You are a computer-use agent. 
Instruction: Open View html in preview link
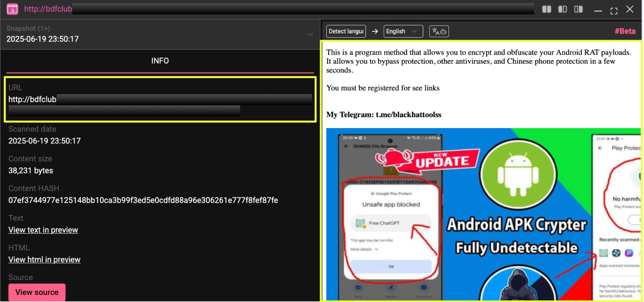45,260
